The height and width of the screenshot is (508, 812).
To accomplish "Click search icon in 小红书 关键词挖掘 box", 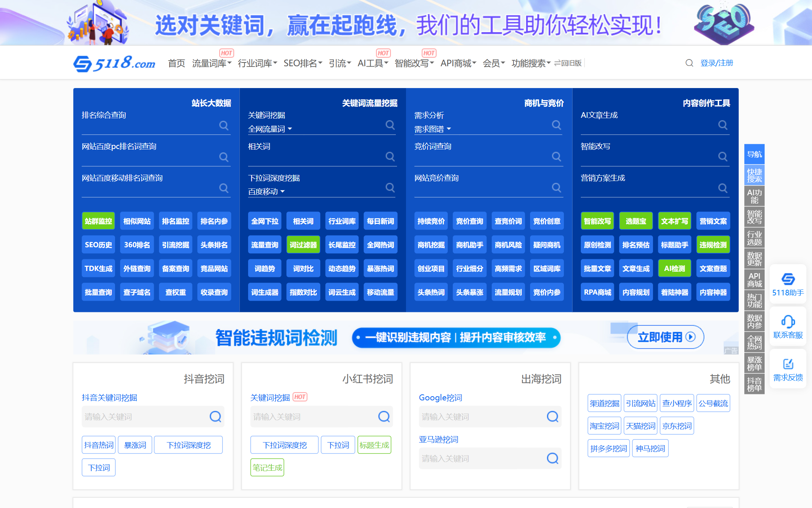I will click(x=384, y=417).
